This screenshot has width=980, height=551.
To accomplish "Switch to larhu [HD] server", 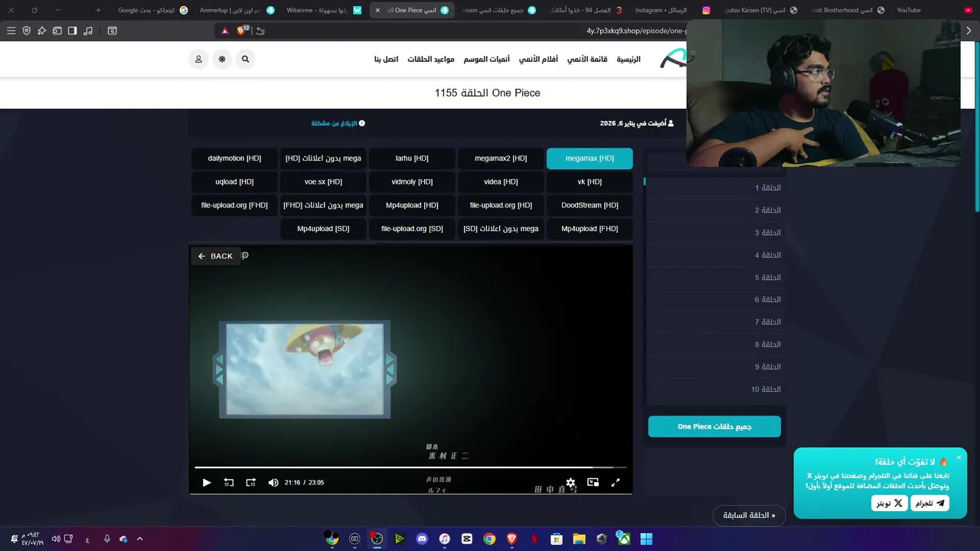I will click(412, 158).
